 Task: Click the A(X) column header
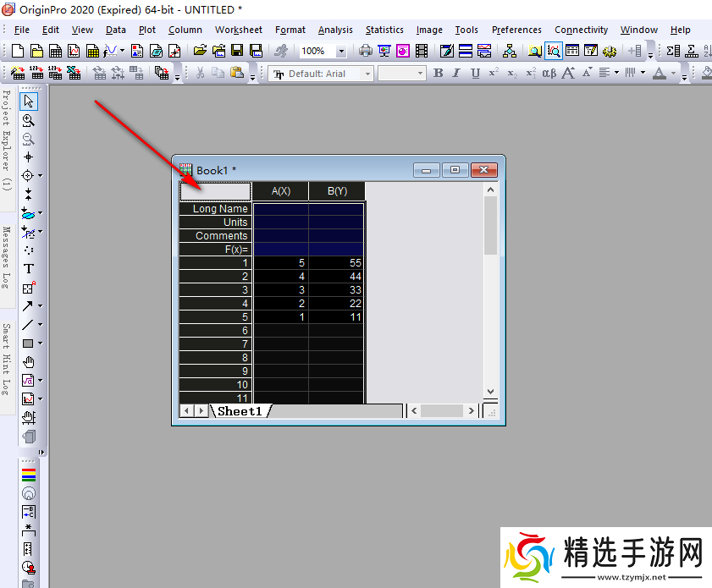(x=280, y=191)
